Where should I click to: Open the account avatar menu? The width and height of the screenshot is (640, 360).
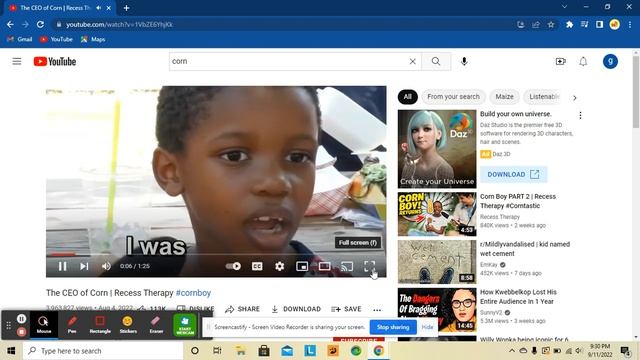click(610, 62)
